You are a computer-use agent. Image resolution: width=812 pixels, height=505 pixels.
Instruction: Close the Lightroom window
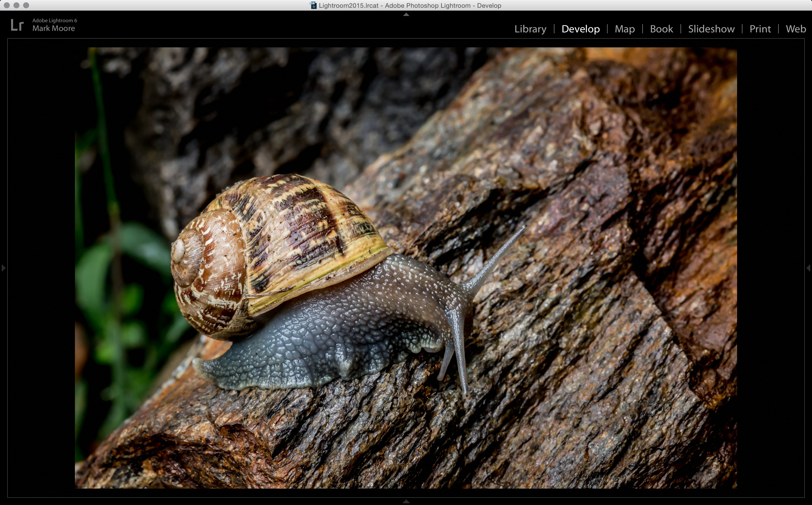7,5
